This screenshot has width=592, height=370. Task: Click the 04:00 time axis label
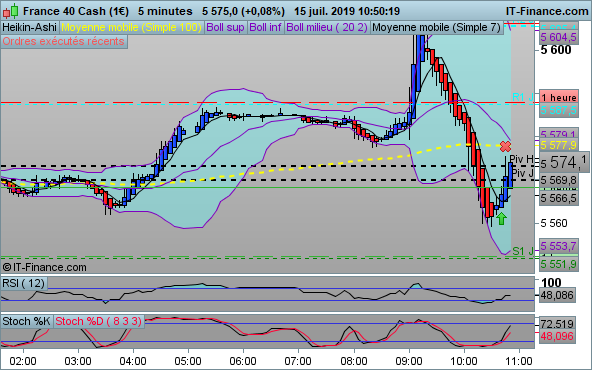click(133, 361)
